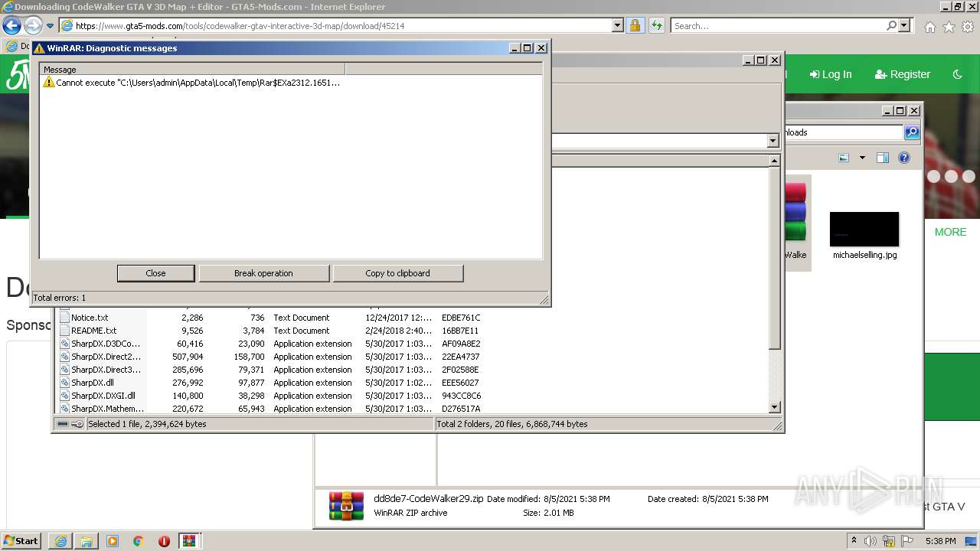
Task: Switch to WinRAR taskbar icon
Action: point(190,541)
